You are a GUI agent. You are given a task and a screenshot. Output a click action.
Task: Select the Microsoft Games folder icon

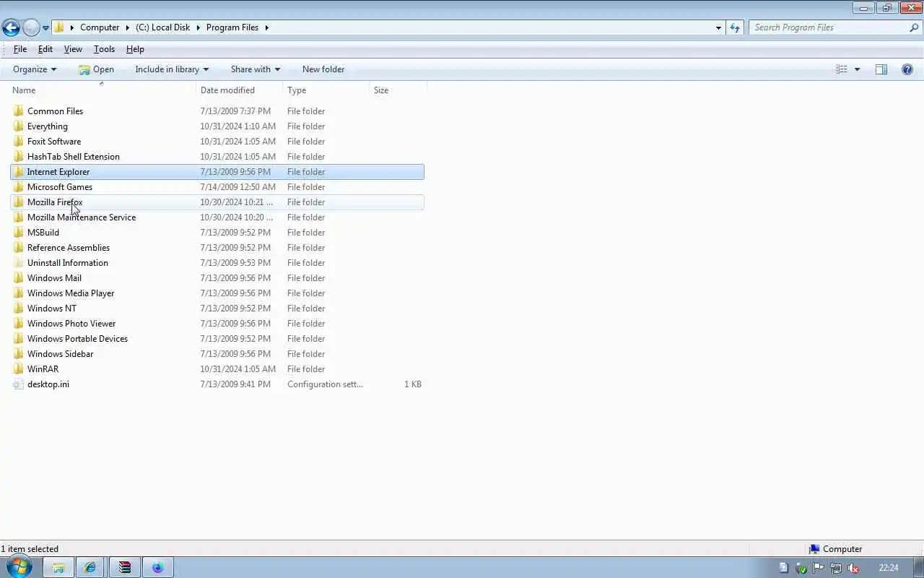pyautogui.click(x=19, y=187)
